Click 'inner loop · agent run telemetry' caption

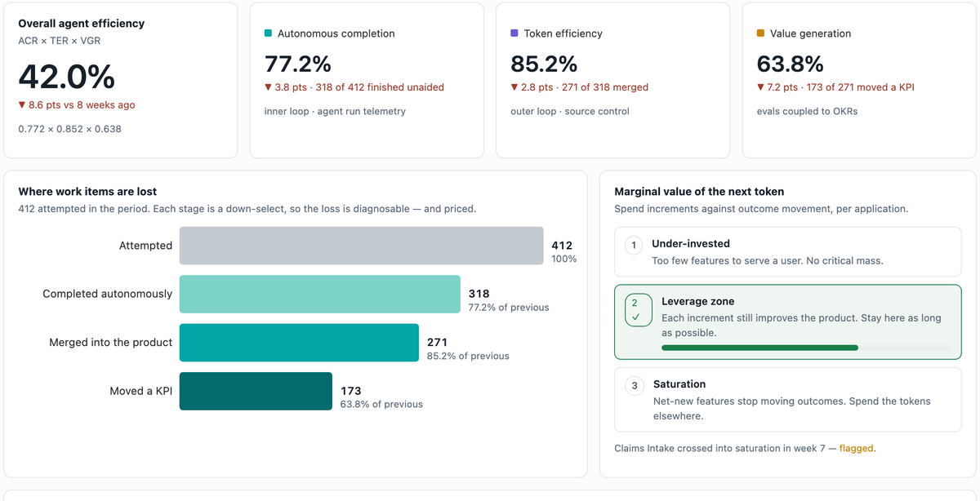coord(335,112)
